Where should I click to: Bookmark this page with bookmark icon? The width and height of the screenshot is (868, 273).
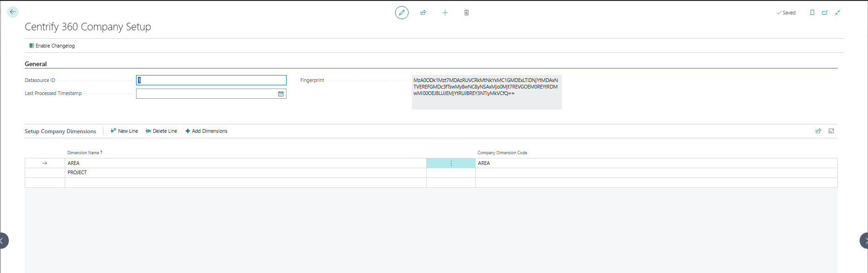(x=812, y=13)
